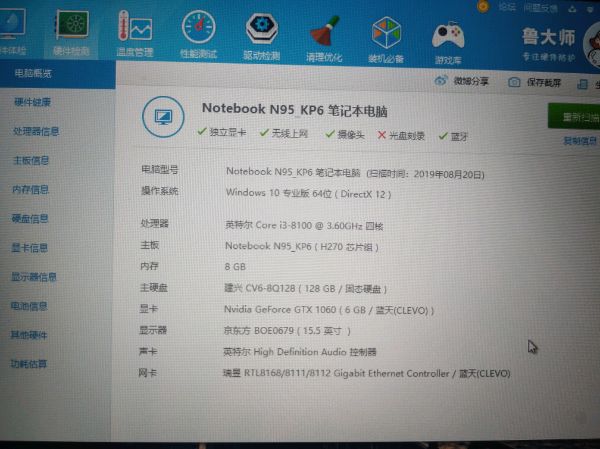The image size is (600, 449).
Task: Click the 建兴 CV6-8Q128 disk value
Action: 305,288
